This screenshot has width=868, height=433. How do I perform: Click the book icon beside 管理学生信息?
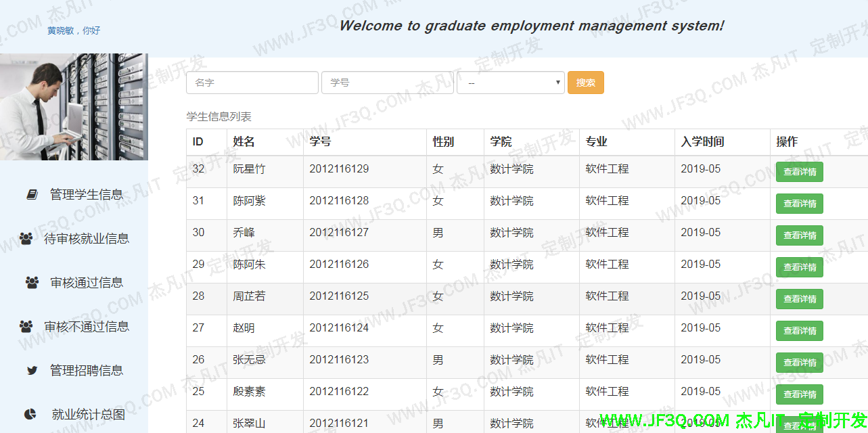coord(32,195)
